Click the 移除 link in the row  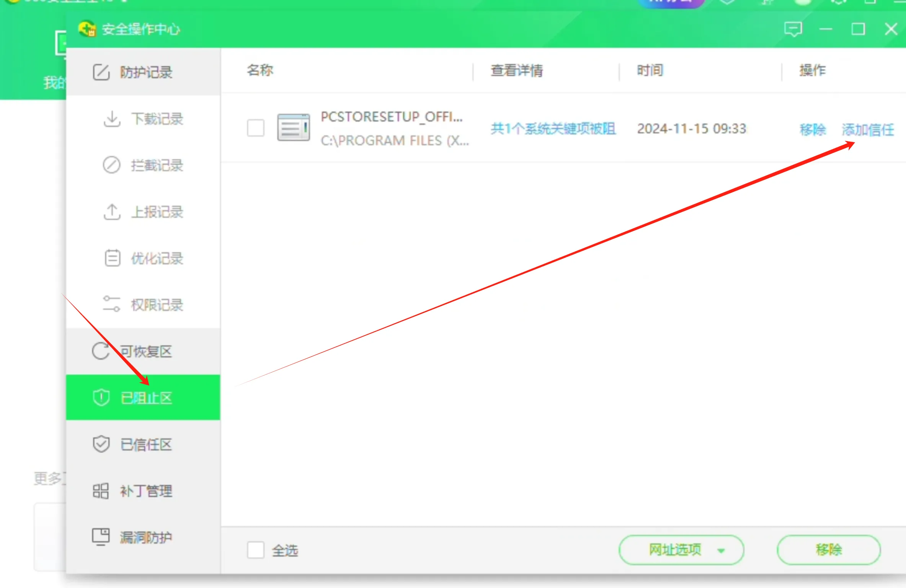(x=812, y=130)
